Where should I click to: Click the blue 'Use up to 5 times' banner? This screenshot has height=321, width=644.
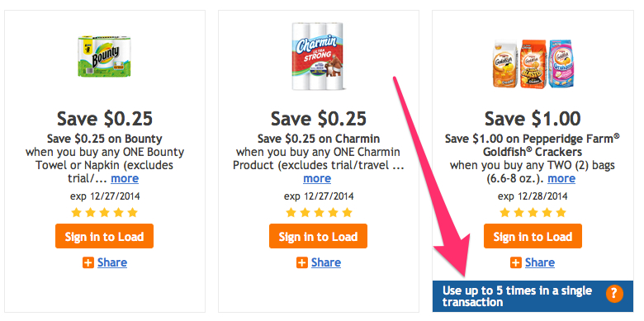click(533, 296)
